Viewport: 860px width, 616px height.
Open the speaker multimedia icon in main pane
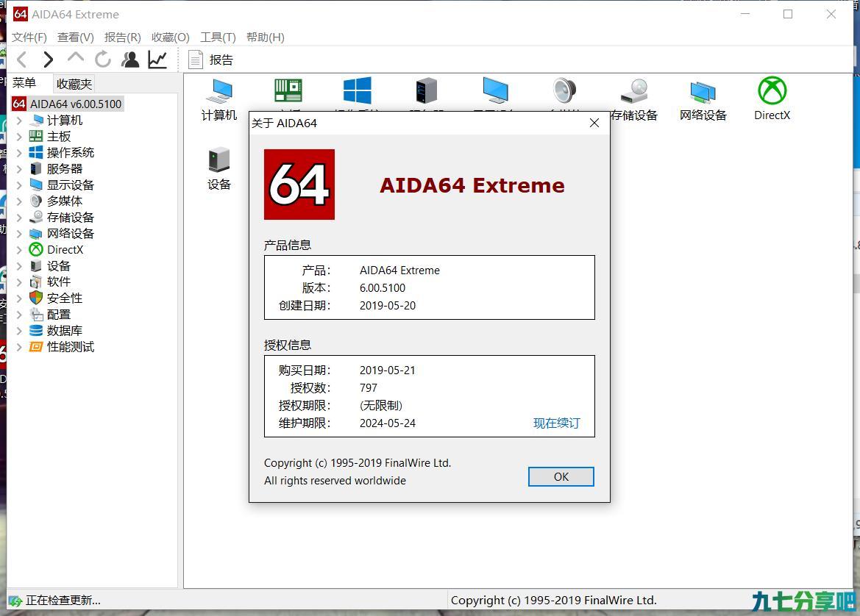[x=564, y=90]
